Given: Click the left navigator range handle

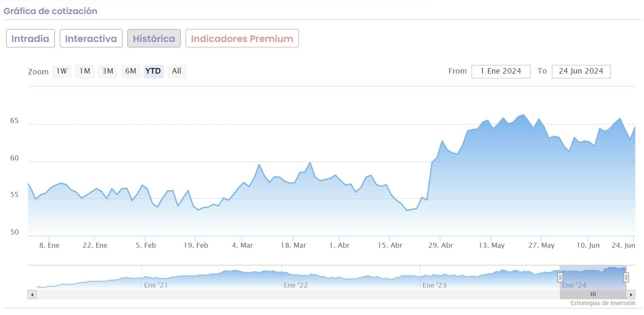Looking at the screenshot, I should [x=560, y=277].
